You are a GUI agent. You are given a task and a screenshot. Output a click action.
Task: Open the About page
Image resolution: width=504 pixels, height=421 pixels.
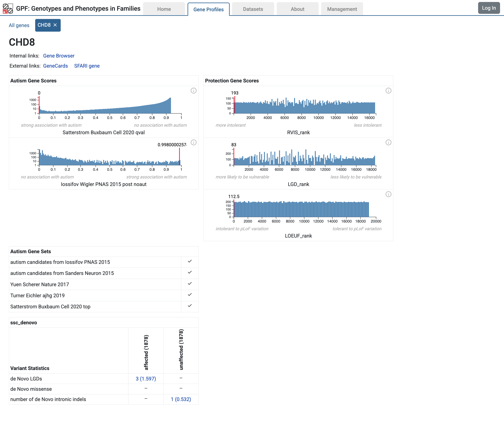click(x=297, y=9)
